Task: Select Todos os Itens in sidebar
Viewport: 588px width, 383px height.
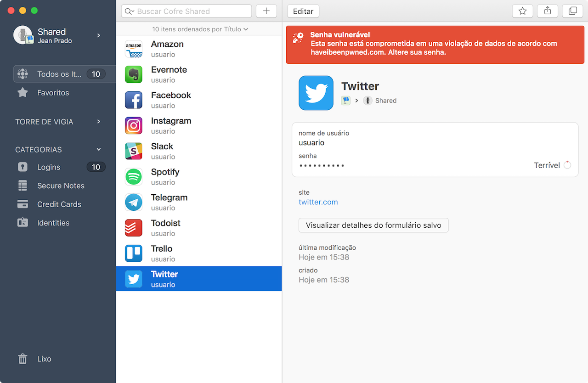Action: point(64,74)
